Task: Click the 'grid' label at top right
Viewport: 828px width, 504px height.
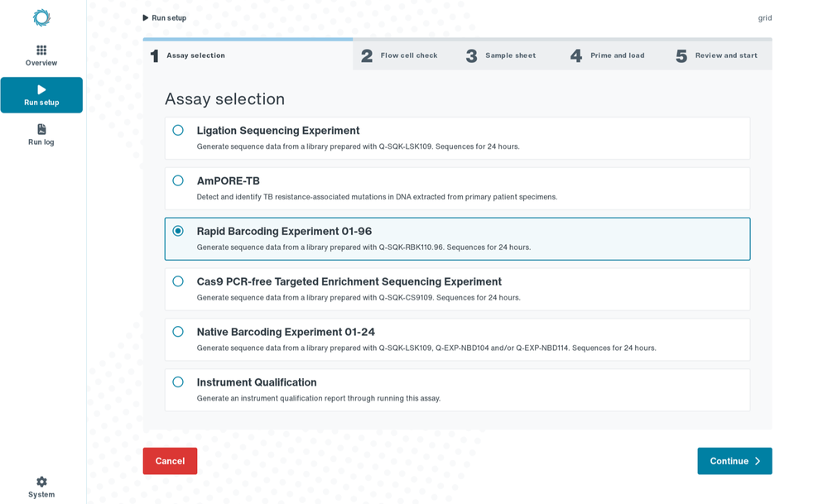Action: pos(765,18)
